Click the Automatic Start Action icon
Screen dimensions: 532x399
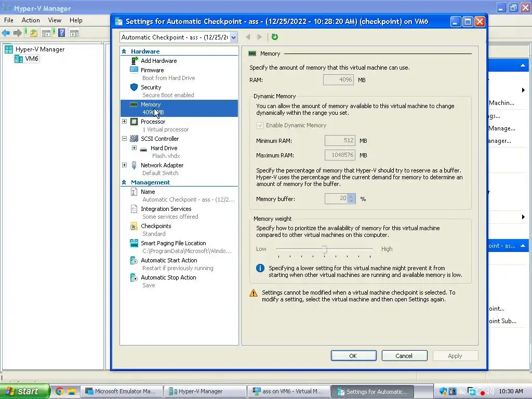click(x=134, y=260)
